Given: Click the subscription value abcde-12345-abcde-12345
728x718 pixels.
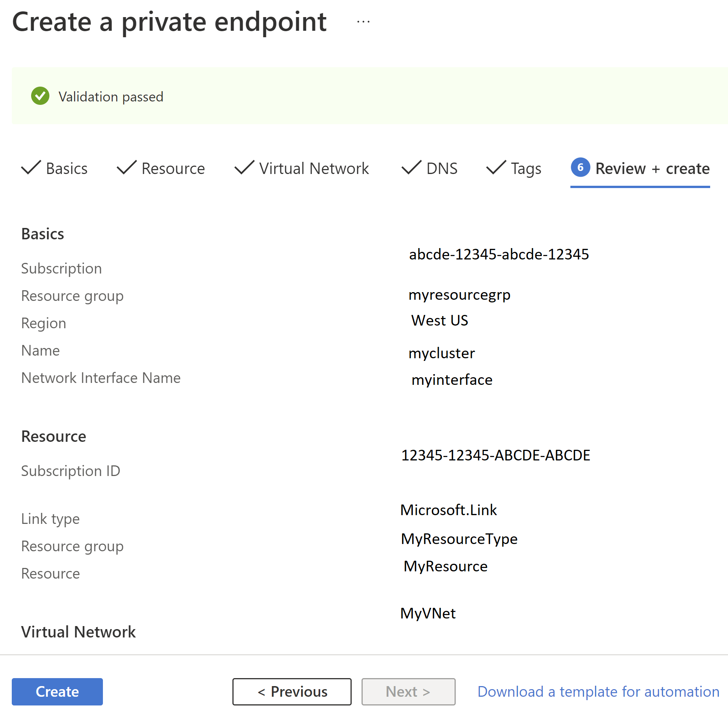Looking at the screenshot, I should 499,254.
